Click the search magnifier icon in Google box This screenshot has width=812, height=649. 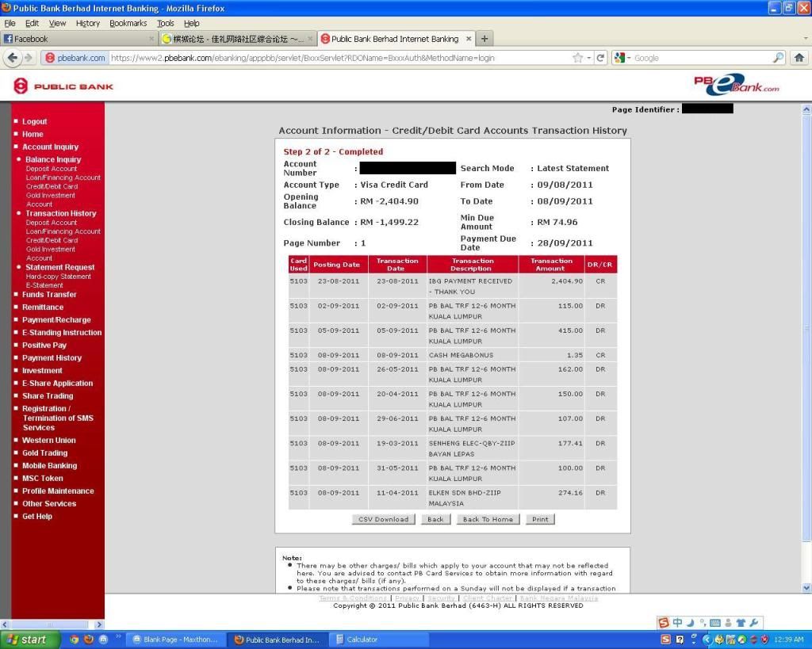coord(778,58)
